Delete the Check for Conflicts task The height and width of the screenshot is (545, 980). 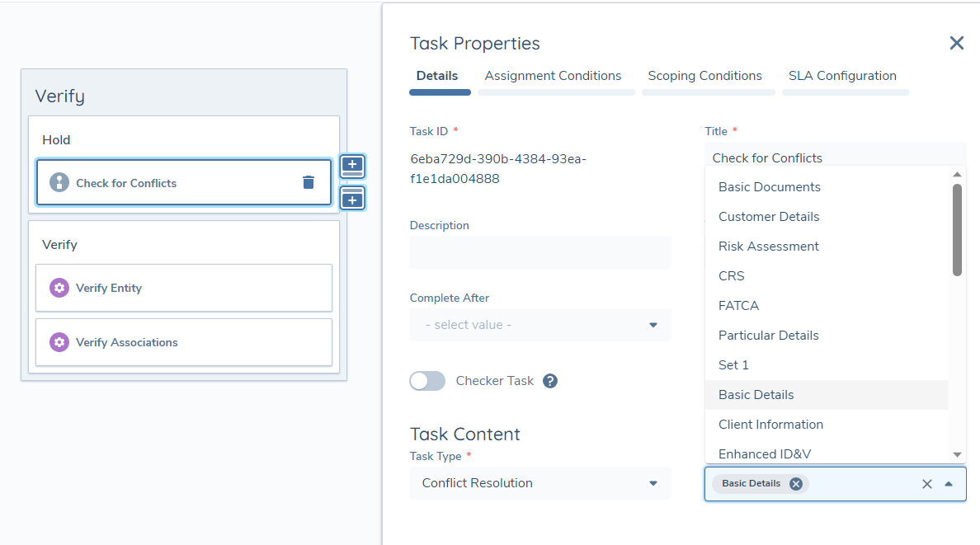308,181
